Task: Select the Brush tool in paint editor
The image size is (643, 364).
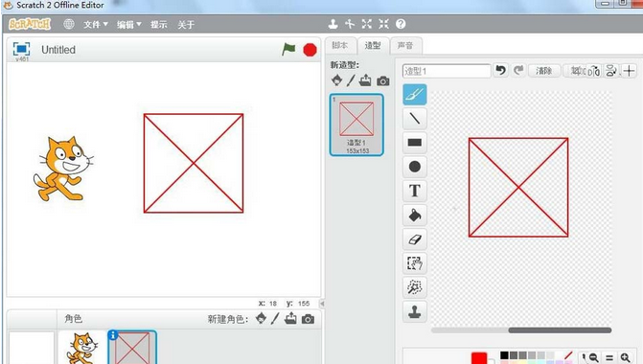Action: 415,95
